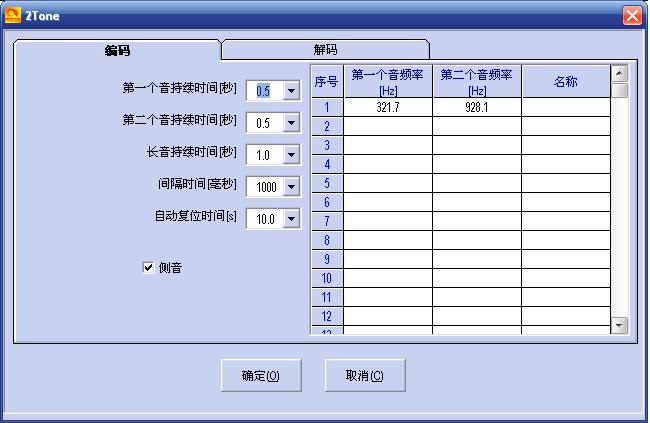Click the 长音持续时间 value field 1.0

(x=265, y=155)
